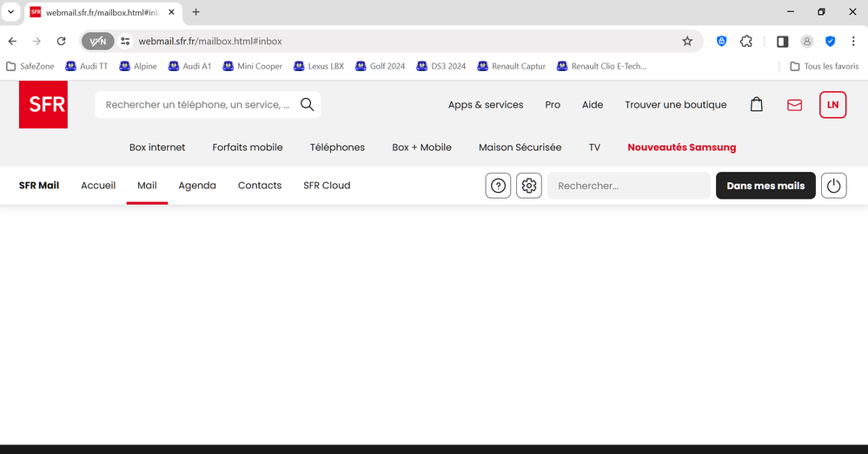Viewport: 868px width, 454px height.
Task: Bookmark this page with star icon
Action: pyautogui.click(x=687, y=41)
